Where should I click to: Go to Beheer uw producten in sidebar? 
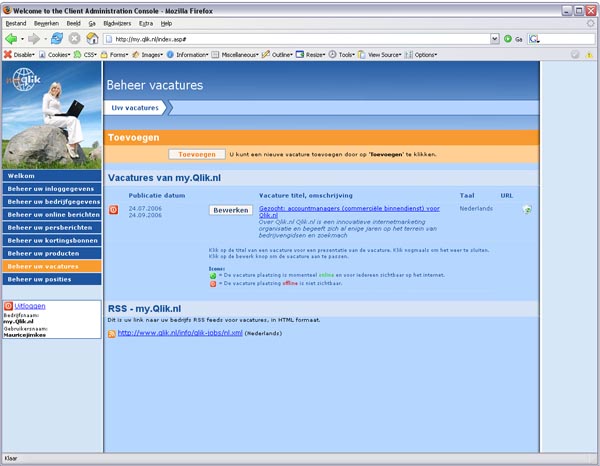click(x=50, y=253)
